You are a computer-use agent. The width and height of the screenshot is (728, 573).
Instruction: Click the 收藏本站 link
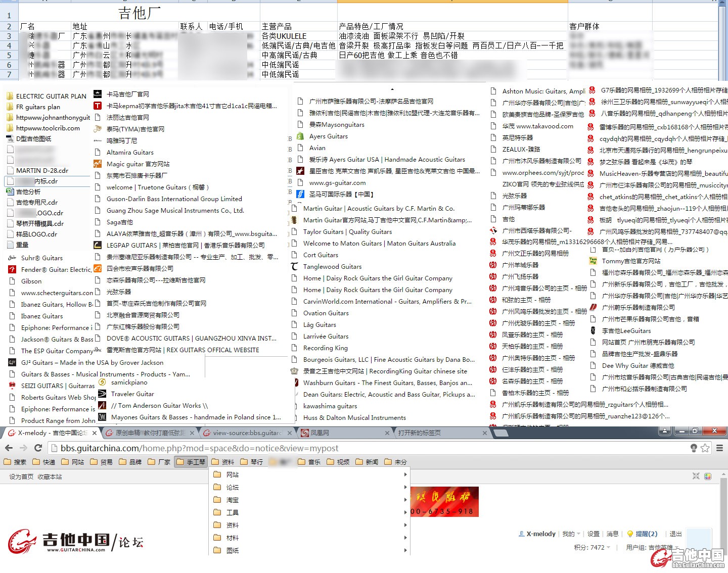tap(50, 476)
